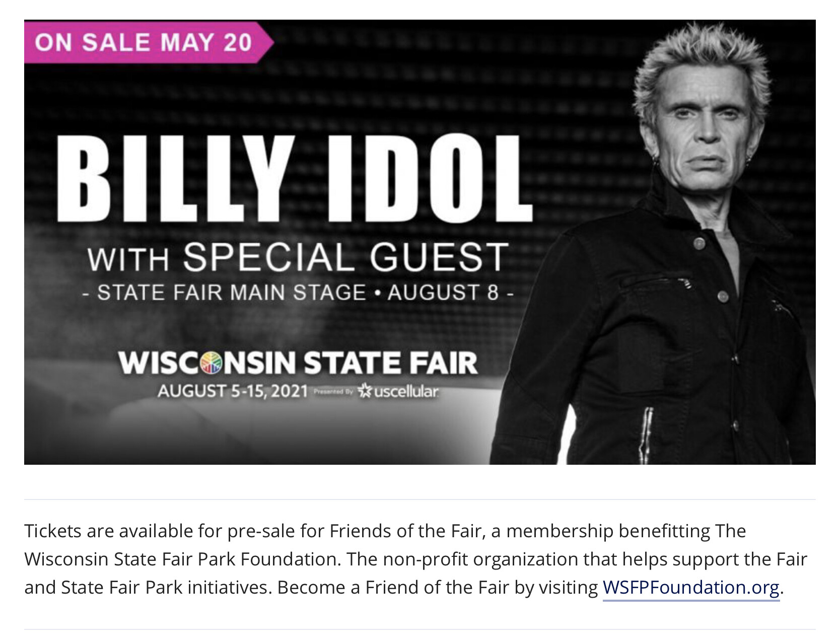Click the pink ON SALE MAY 20 badge
The width and height of the screenshot is (840, 644).
[144, 42]
